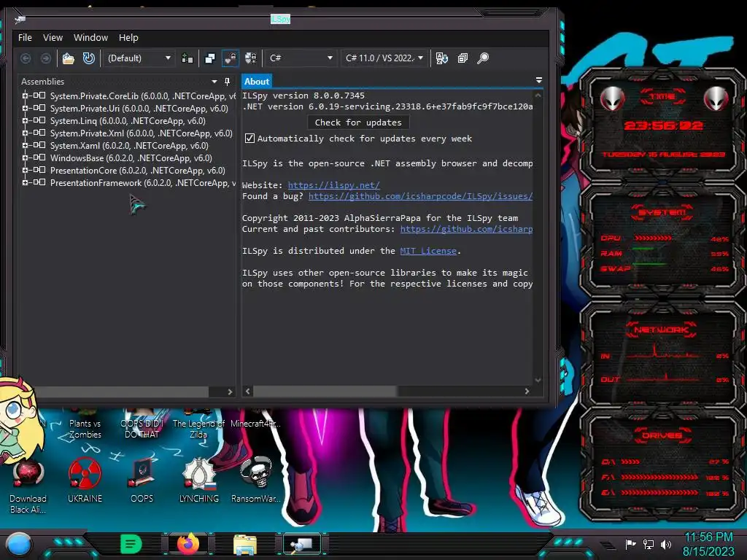Expand WindowsBase tree node
This screenshot has height=560, width=747.
coord(25,157)
